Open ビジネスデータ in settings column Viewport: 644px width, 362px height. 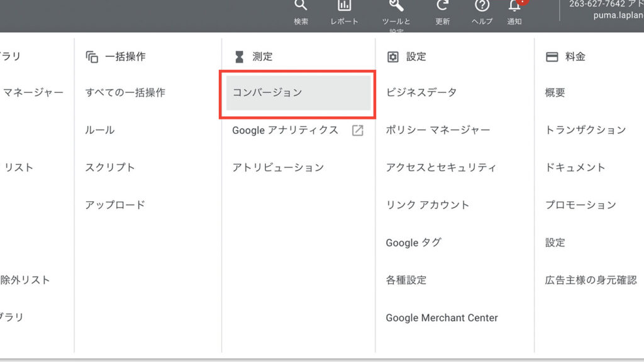(421, 93)
